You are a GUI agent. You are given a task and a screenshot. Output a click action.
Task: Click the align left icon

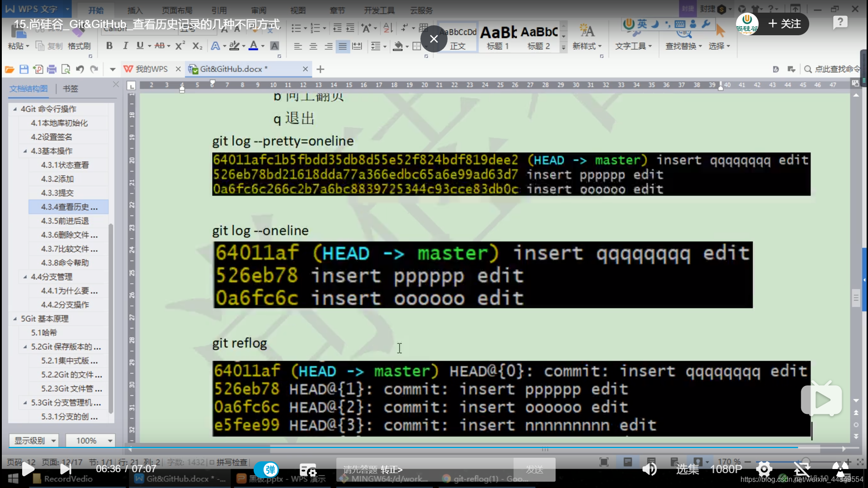click(x=298, y=46)
